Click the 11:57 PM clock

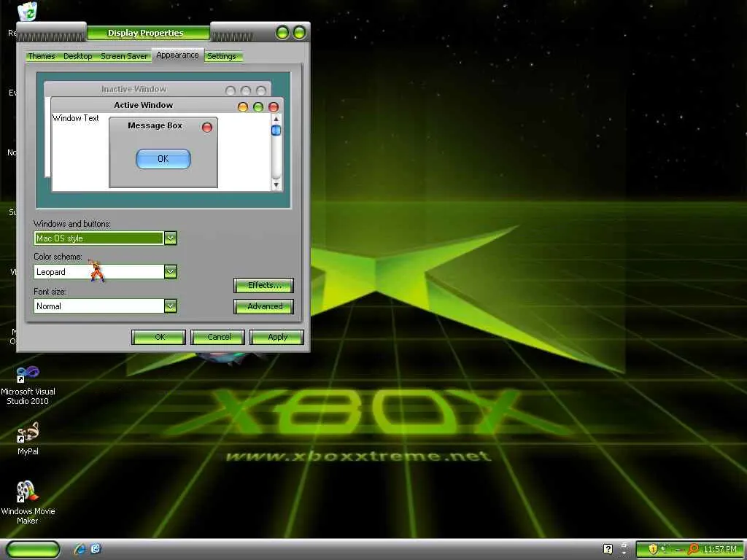coord(719,550)
